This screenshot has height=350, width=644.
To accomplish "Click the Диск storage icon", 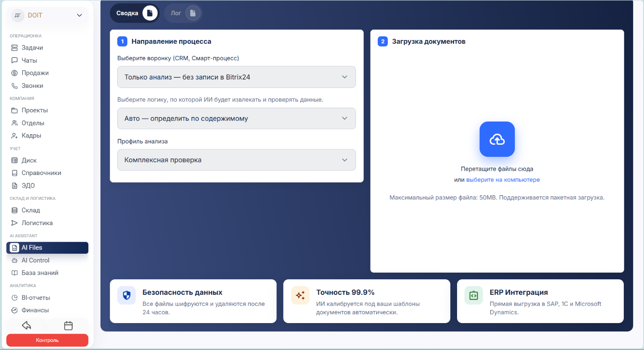I will 14,160.
